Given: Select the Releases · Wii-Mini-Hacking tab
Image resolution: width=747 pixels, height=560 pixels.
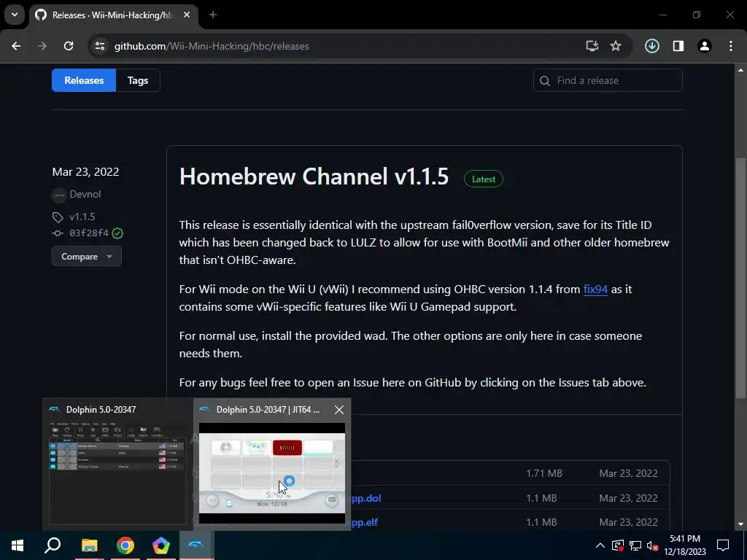Looking at the screenshot, I should pos(113,15).
